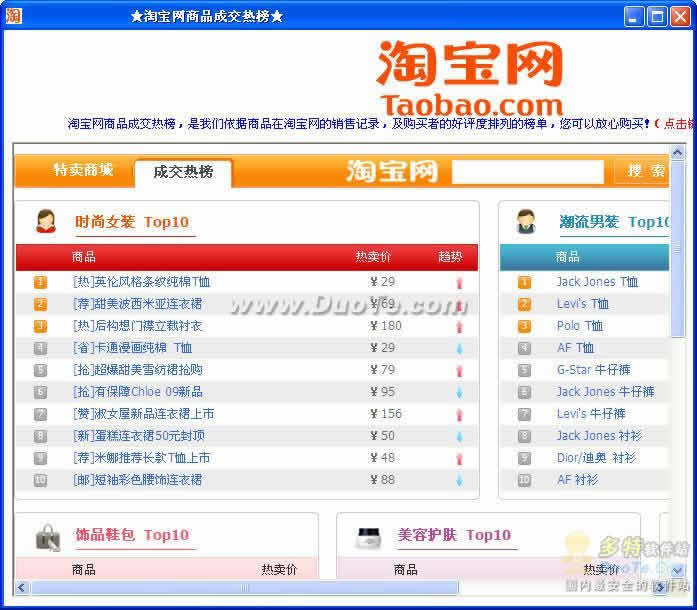Click the 淘宝网 logo in orange bar

[x=392, y=171]
